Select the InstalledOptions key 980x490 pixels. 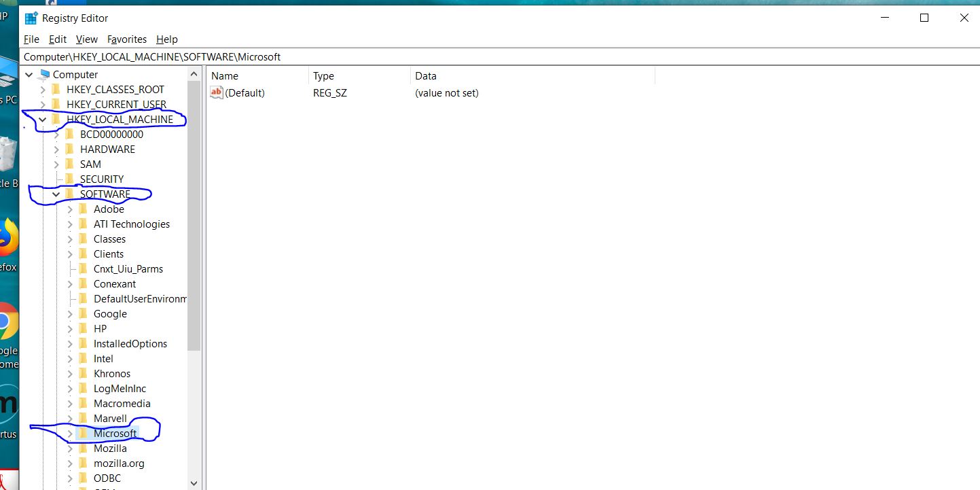pyautogui.click(x=130, y=344)
